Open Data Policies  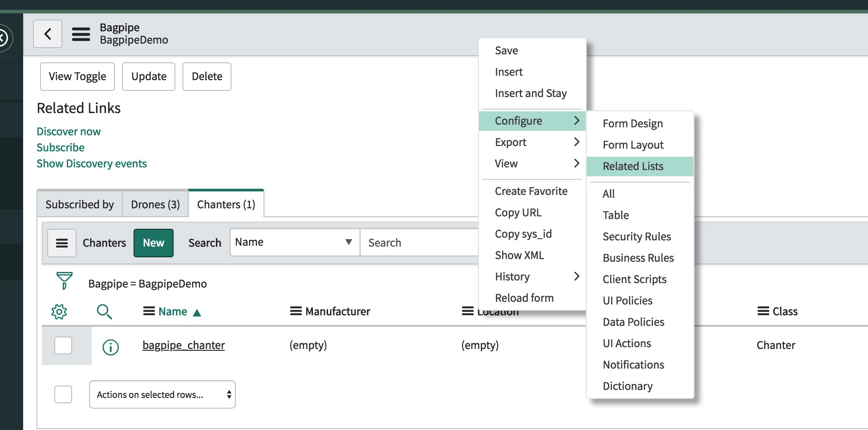(640, 322)
